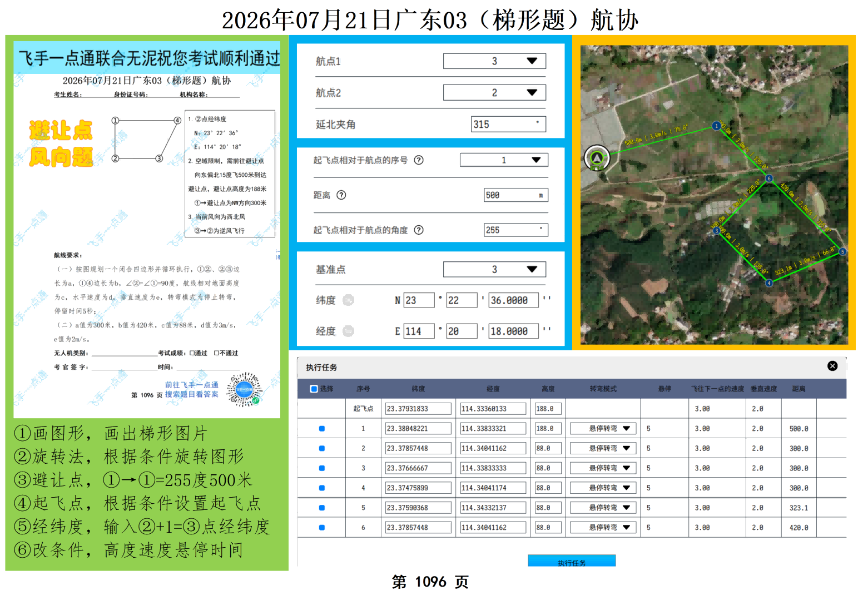Open 悬停转弯 turn mode dropdown for row 3
Image resolution: width=868 pixels, height=600 pixels.
(603, 468)
